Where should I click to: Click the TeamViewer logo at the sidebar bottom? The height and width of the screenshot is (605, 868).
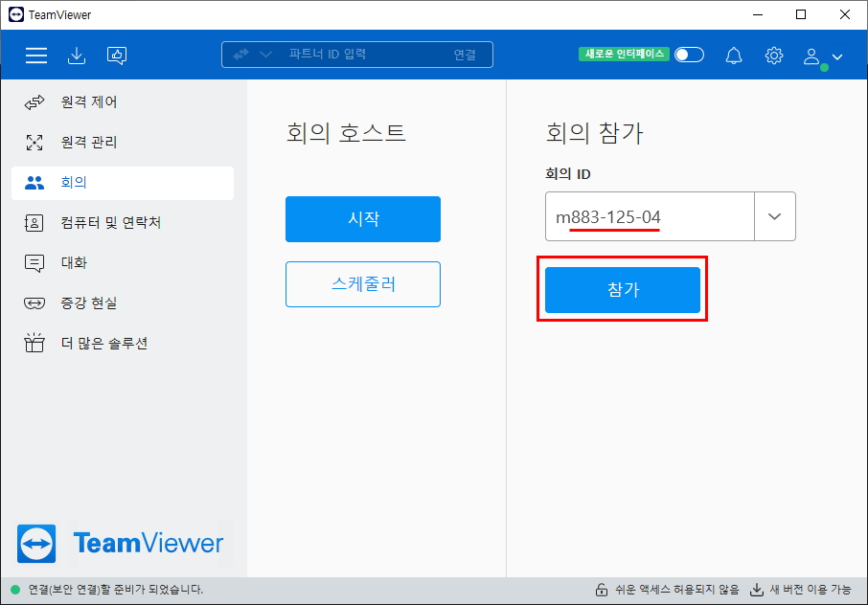pos(121,543)
